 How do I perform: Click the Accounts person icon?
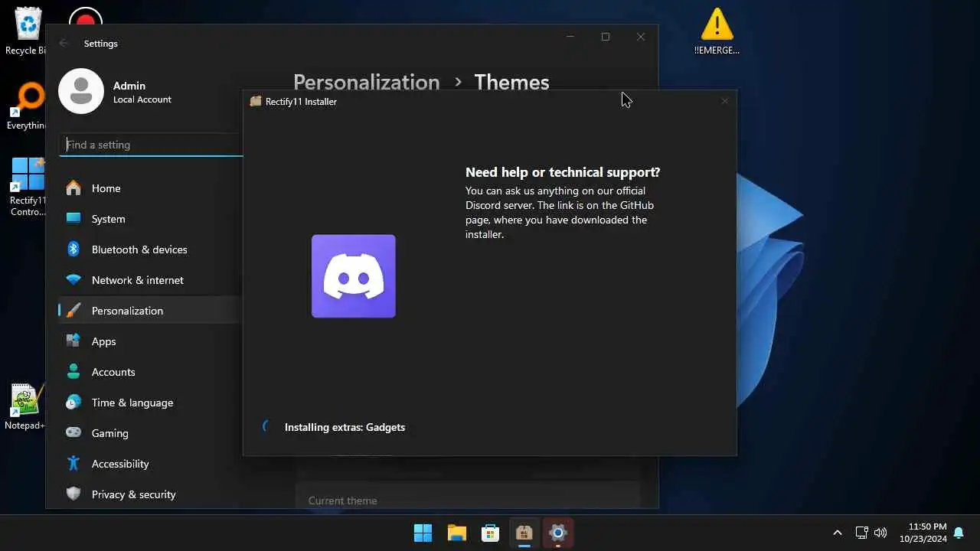(73, 371)
